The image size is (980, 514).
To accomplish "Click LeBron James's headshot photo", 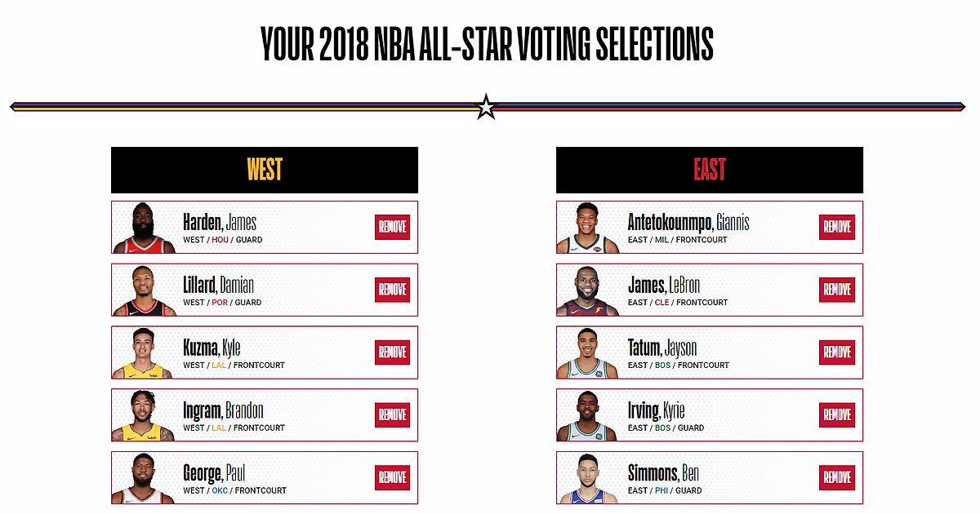I will pyautogui.click(x=588, y=290).
